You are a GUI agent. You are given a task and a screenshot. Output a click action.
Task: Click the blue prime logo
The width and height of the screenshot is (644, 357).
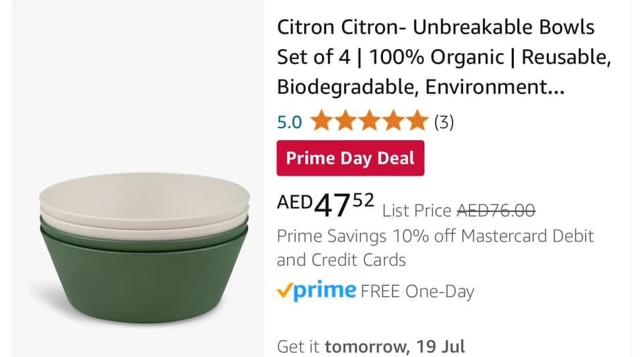click(x=325, y=292)
